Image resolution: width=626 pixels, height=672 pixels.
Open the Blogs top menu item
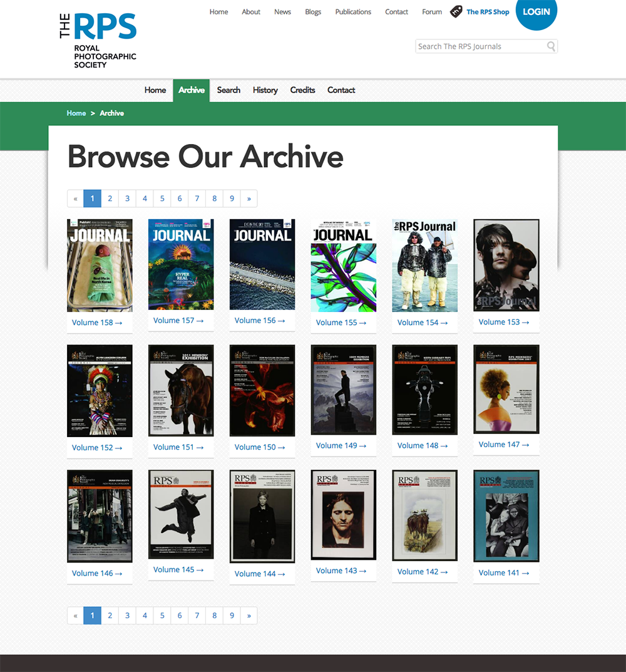[313, 12]
